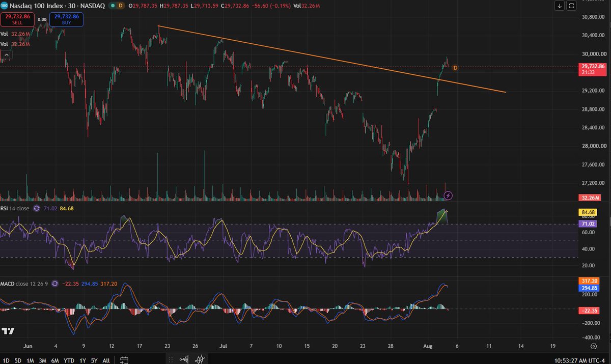611x364 pixels.
Task: Select the 1D time range
Action: coord(6,360)
